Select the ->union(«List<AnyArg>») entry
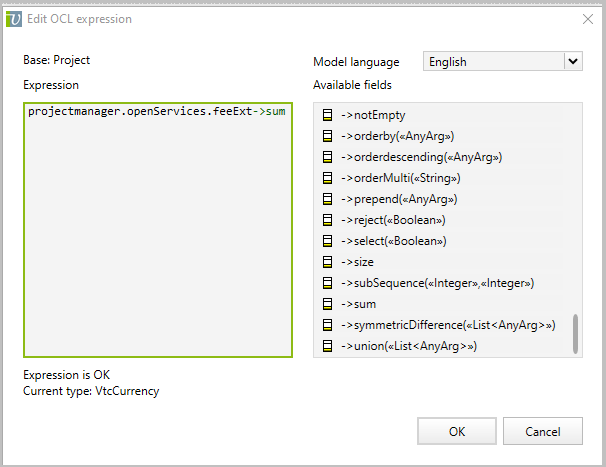Image resolution: width=606 pixels, height=467 pixels. tap(408, 346)
